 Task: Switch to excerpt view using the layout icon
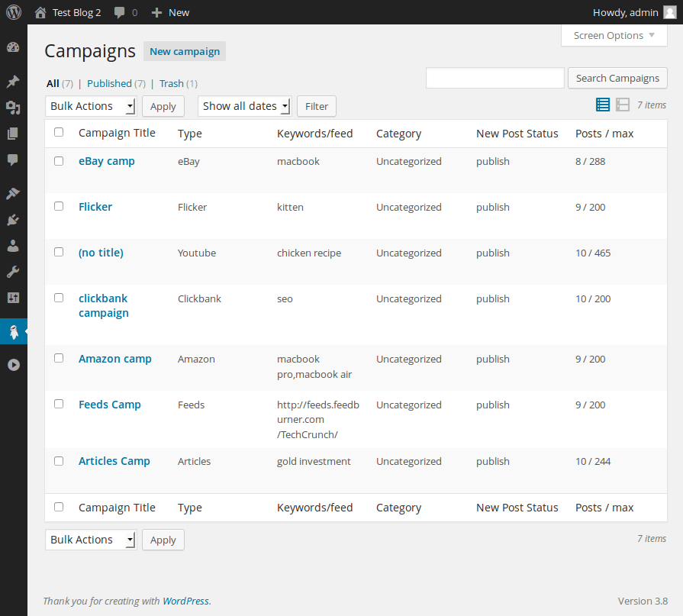[623, 105]
